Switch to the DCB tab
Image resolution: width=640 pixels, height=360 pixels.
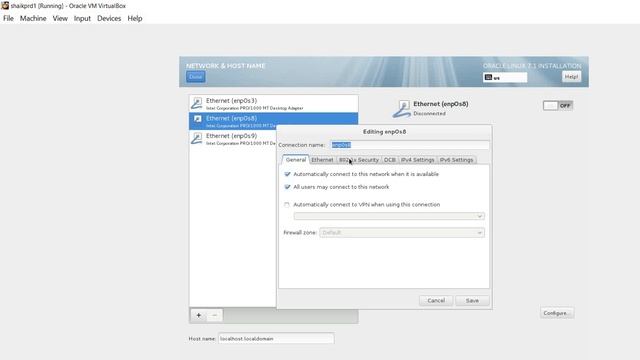click(390, 160)
